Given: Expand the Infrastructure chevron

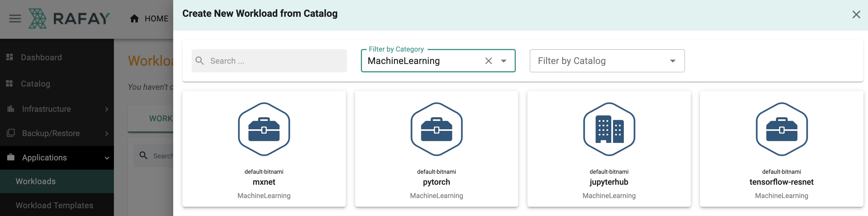Looking at the screenshot, I should [107, 109].
